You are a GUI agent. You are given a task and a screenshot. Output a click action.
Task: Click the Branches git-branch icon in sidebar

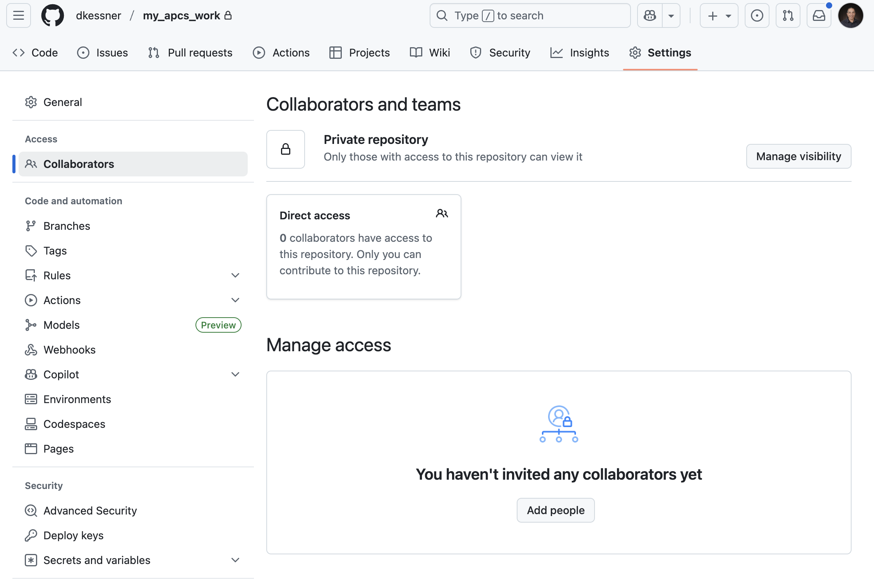(31, 226)
